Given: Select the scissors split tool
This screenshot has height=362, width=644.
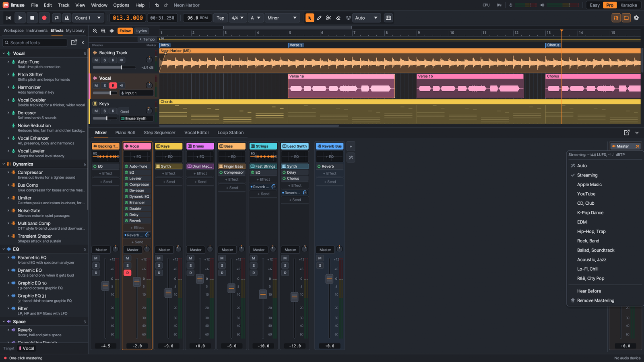Looking at the screenshot, I should pyautogui.click(x=328, y=18).
